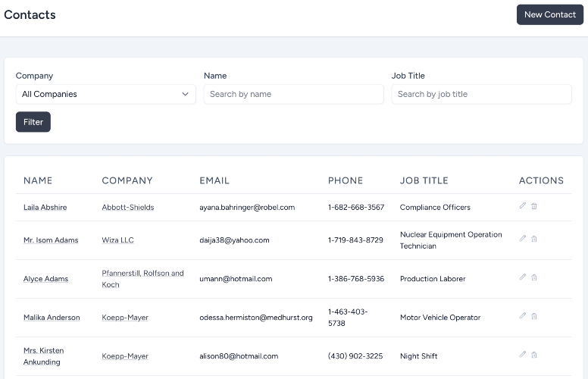The height and width of the screenshot is (379, 588).
Task: Click phone number 1-463-403-5738
Action: [x=348, y=318]
